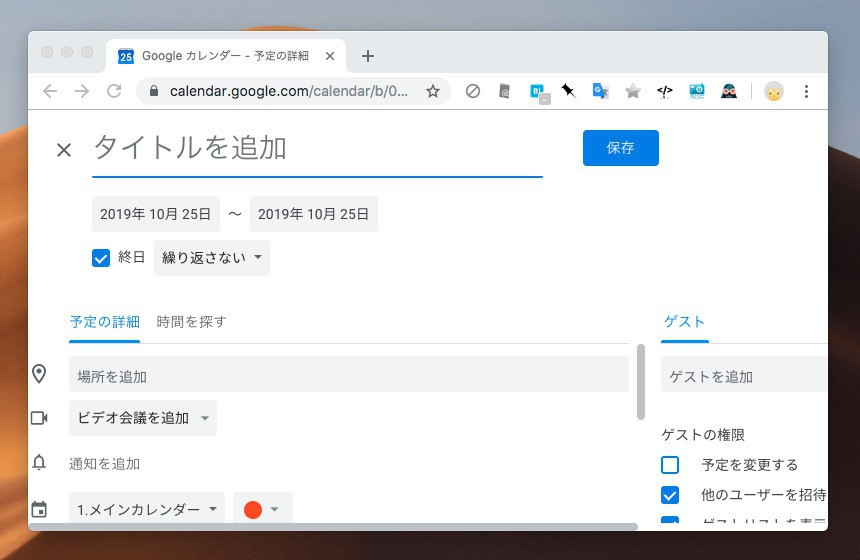Click the Google Translate extension icon

click(600, 91)
